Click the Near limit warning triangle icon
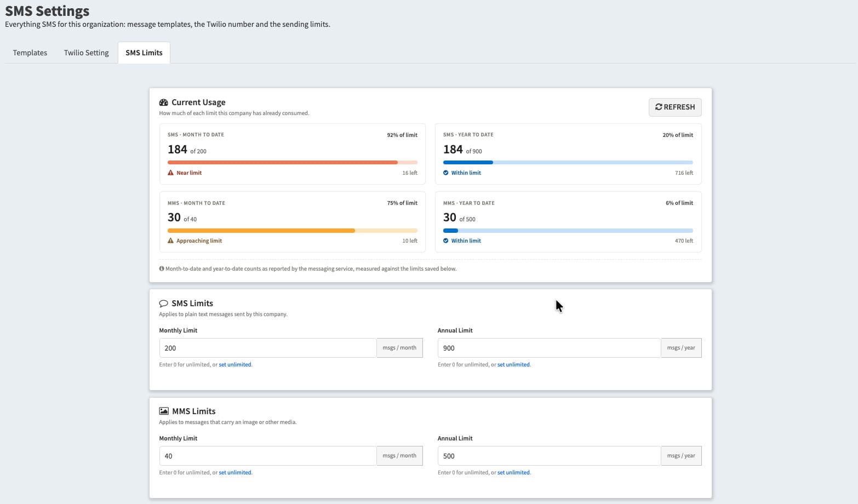Screen dimensions: 858x504 click(170, 173)
